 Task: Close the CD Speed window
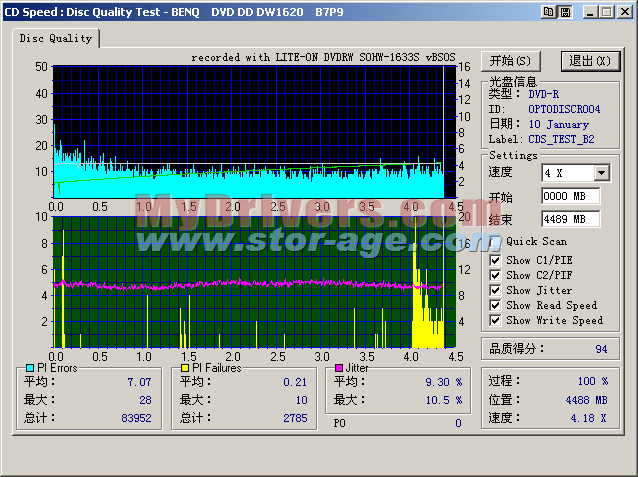(623, 11)
